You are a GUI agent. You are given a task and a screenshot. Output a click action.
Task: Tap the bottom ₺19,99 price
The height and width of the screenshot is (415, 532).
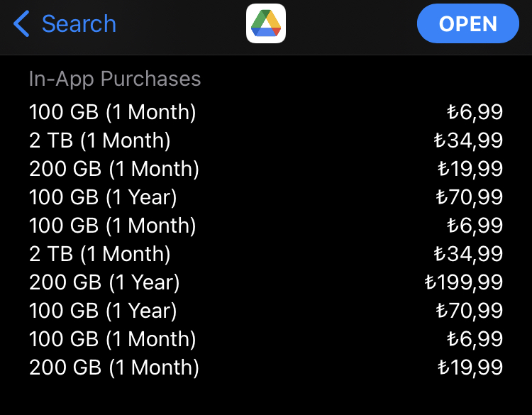pos(470,367)
